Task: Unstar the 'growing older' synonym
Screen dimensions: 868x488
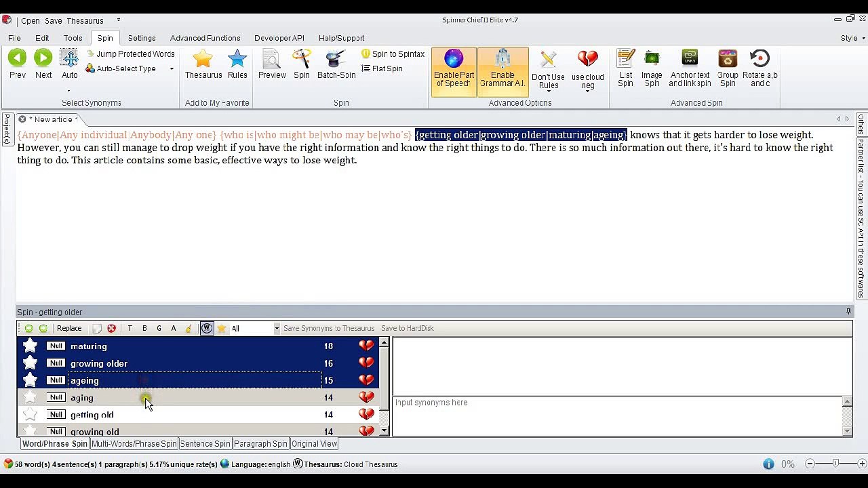Action: click(30, 363)
